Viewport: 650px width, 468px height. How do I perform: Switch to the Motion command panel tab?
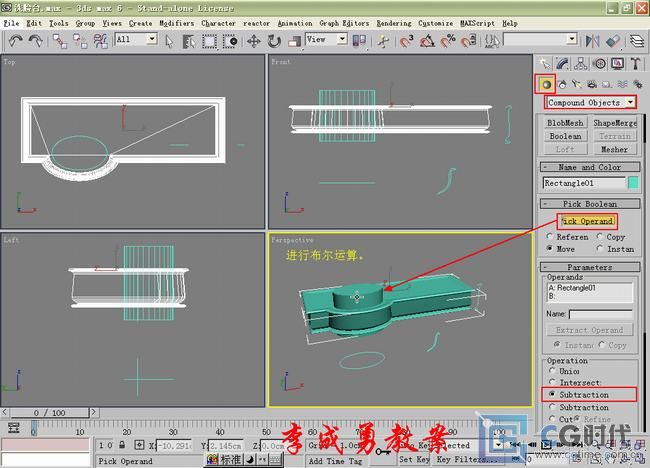coord(599,63)
